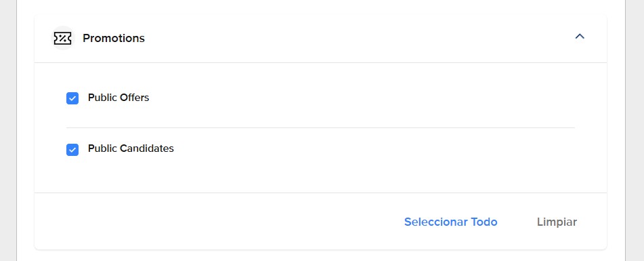Uncheck the Public Candidates checkbox

point(72,150)
